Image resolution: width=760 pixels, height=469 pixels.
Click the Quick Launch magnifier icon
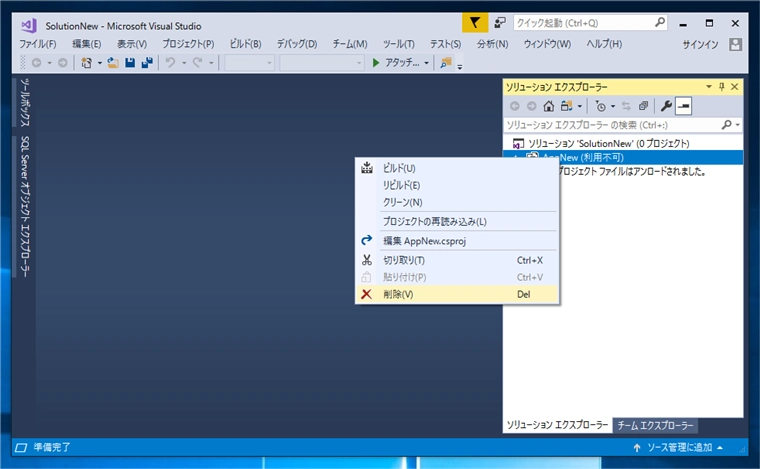(x=660, y=22)
